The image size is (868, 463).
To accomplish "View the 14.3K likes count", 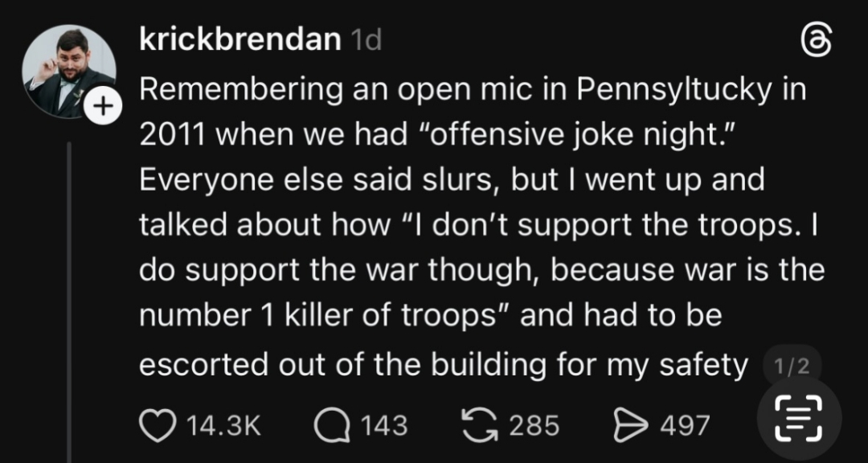I will [x=223, y=424].
